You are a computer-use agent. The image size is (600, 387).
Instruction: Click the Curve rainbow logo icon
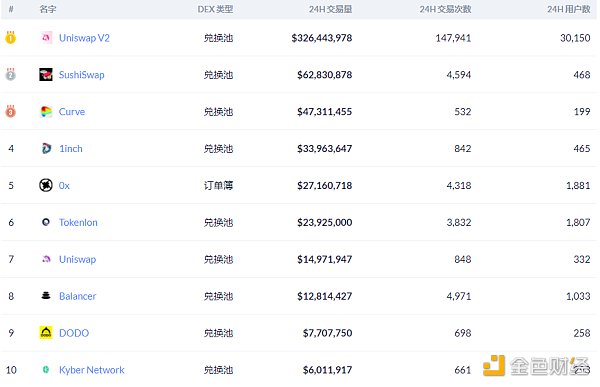[46, 112]
